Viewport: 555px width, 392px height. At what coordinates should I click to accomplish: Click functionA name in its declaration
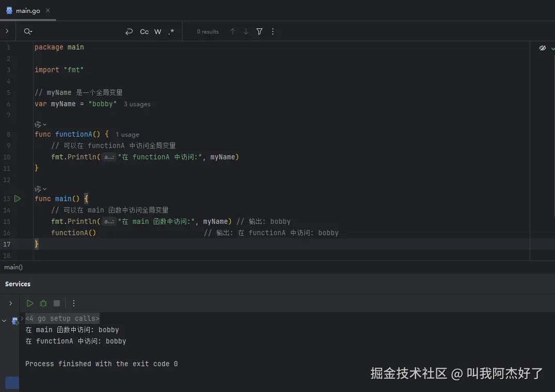click(x=73, y=134)
